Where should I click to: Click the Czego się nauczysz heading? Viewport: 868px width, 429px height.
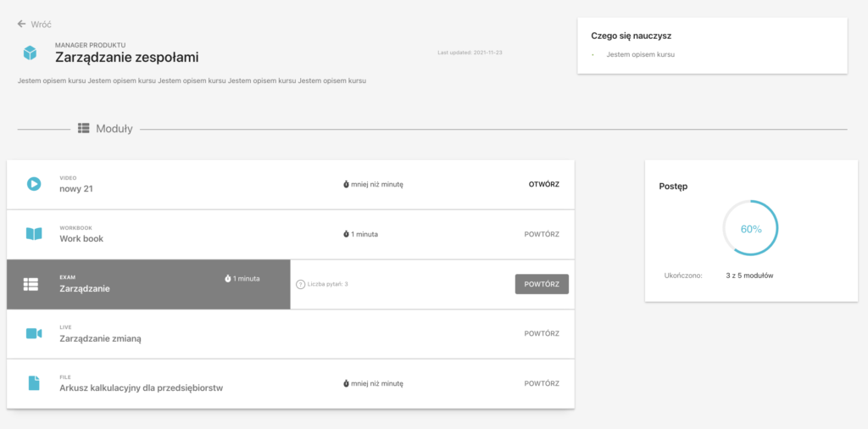coord(631,36)
